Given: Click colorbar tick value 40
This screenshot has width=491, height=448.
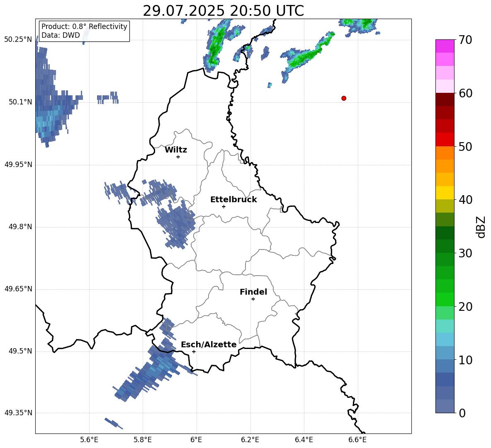Looking at the screenshot, I should [465, 200].
